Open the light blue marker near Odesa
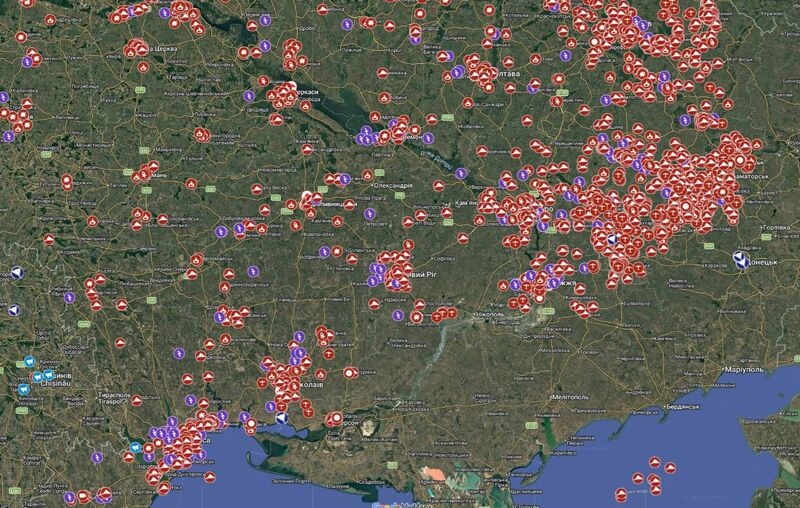This screenshot has height=508, width=800. coord(134,447)
